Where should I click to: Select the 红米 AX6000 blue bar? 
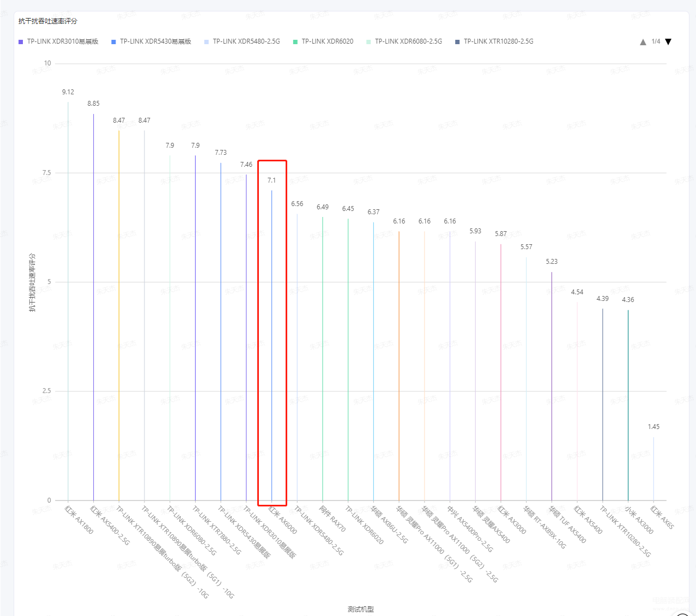point(271,346)
